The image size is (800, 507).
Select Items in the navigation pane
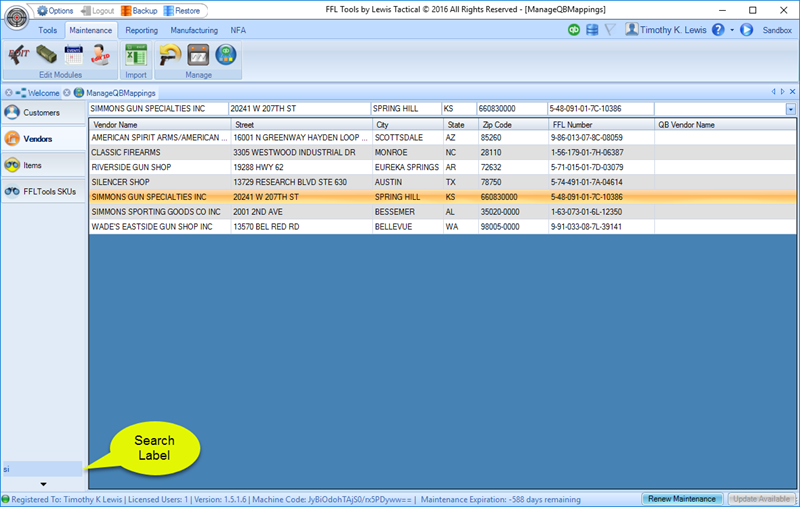(x=43, y=165)
